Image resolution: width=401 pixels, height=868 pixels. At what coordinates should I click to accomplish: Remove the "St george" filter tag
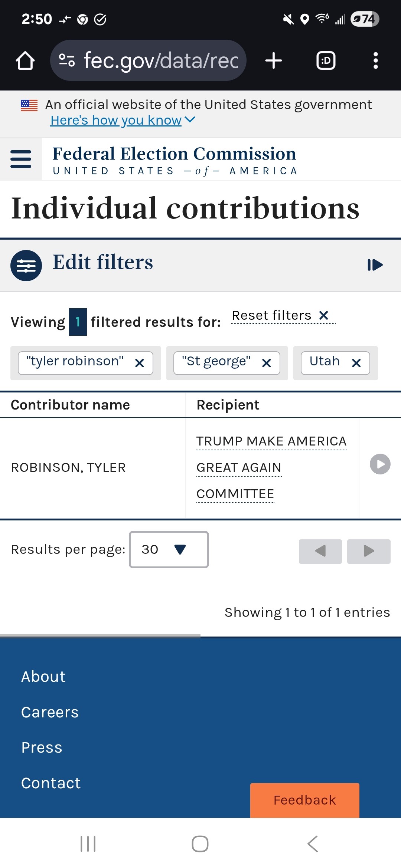click(267, 363)
